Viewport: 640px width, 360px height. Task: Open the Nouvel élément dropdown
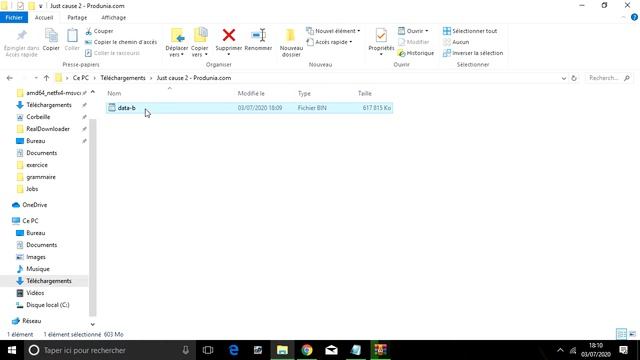tap(333, 31)
